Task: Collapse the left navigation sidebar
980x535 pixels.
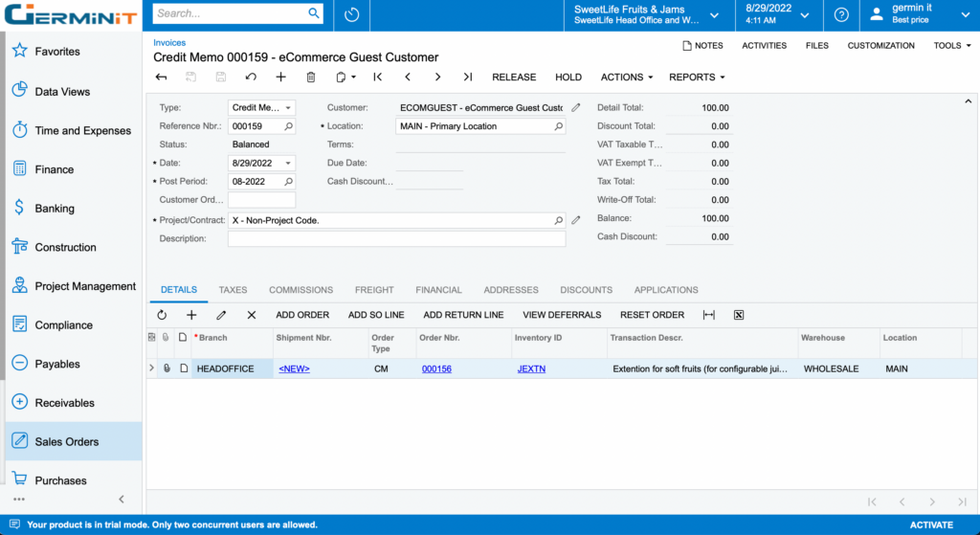Action: click(122, 499)
